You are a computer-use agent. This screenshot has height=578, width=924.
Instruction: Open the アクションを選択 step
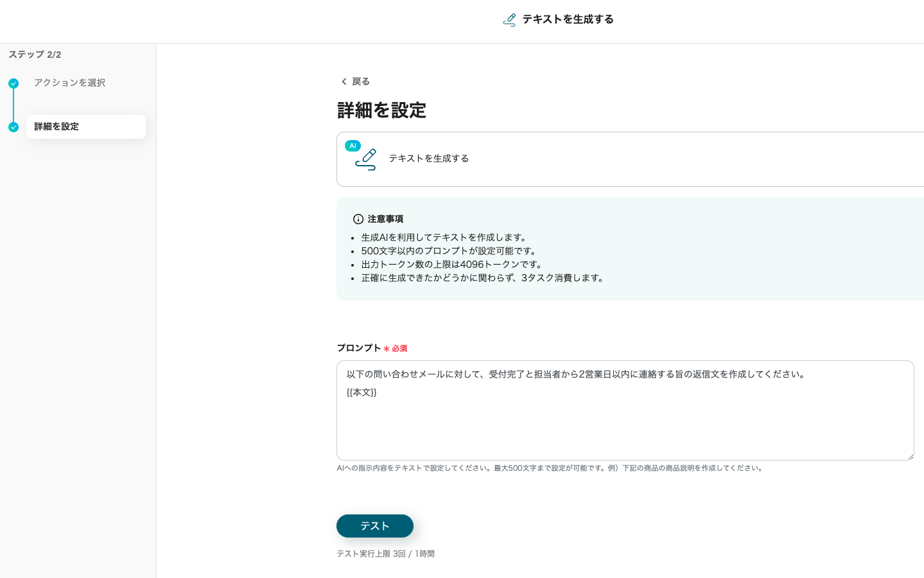point(69,83)
